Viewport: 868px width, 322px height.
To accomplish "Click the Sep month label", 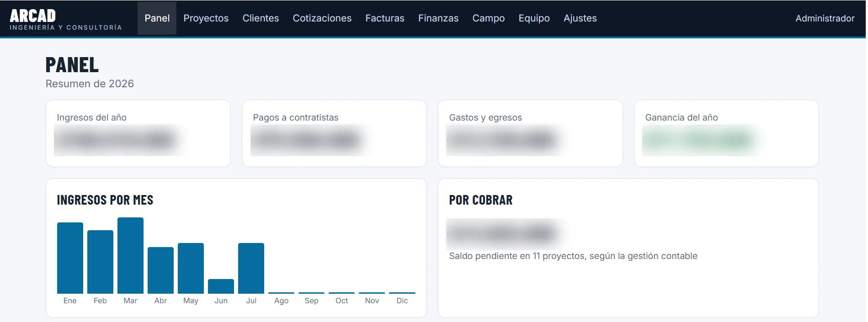I will [311, 301].
